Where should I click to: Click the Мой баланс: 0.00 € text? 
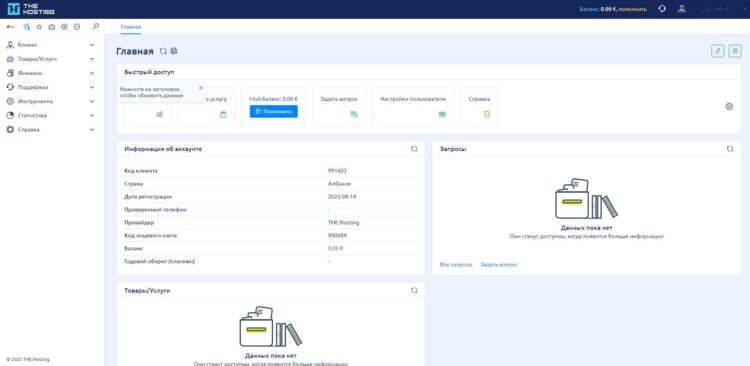[x=274, y=99]
